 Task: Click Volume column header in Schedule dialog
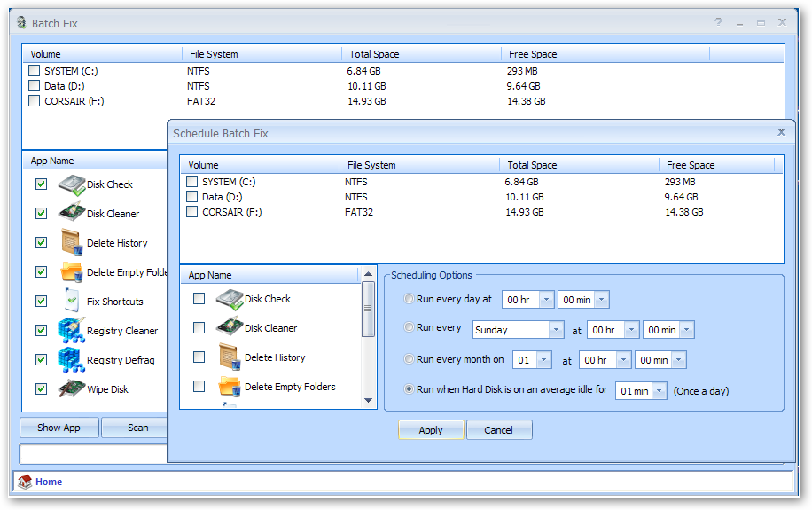[x=260, y=165]
